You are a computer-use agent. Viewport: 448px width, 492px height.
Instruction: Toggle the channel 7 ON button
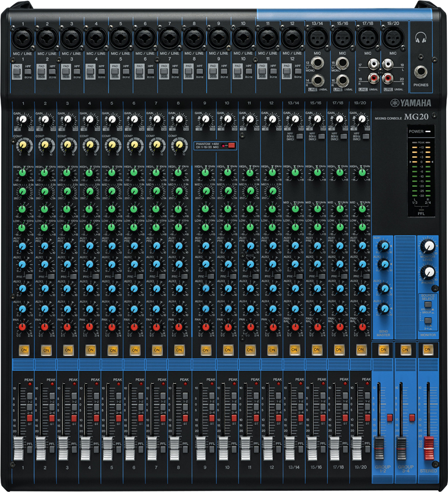pyautogui.click(x=157, y=350)
